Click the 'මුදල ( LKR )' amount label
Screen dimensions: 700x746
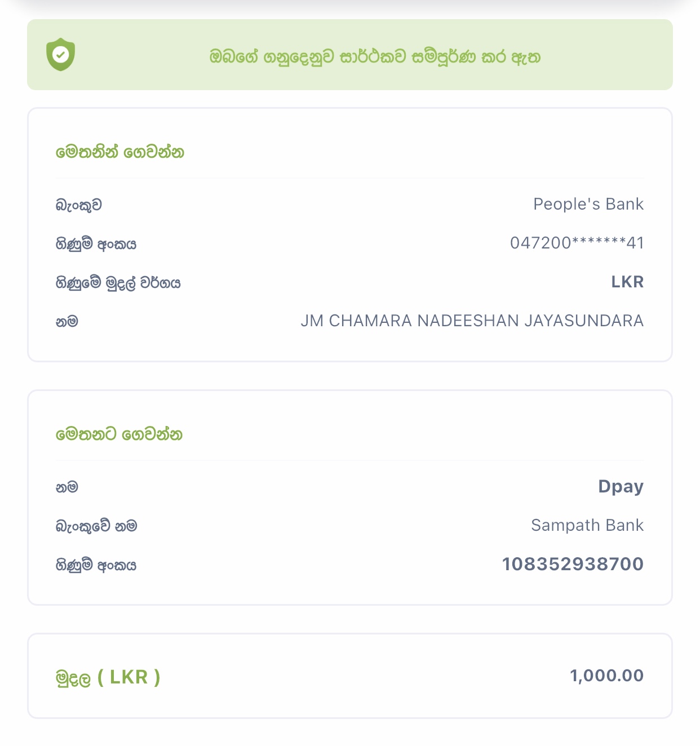(108, 677)
